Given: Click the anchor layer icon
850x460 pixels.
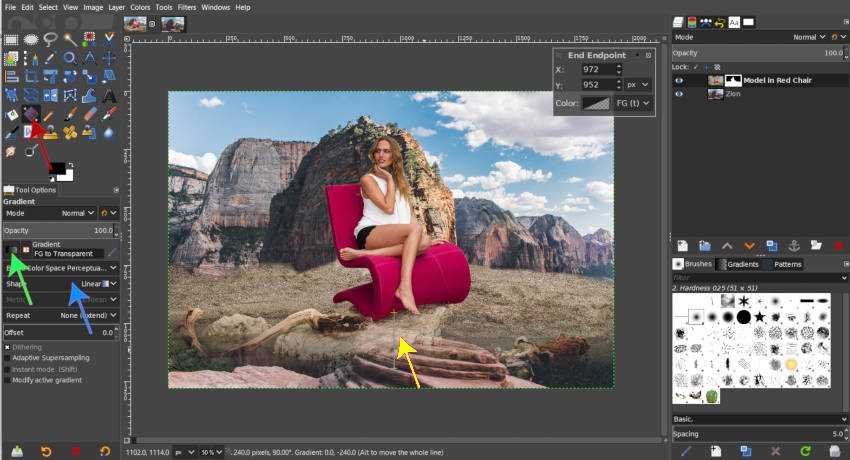Looking at the screenshot, I should tap(794, 245).
